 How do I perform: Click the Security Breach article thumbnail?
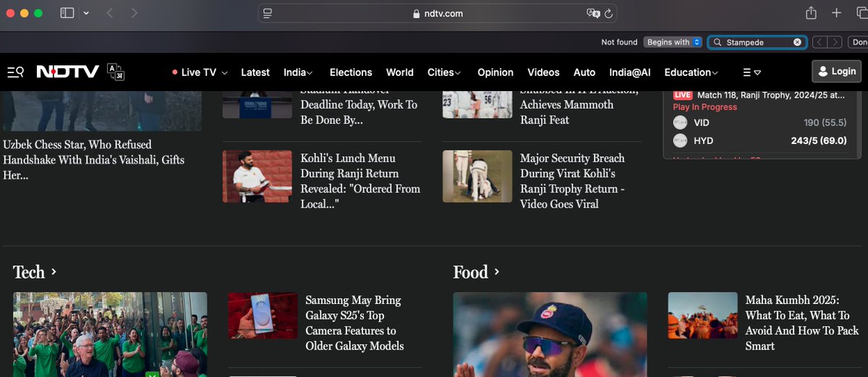(477, 177)
